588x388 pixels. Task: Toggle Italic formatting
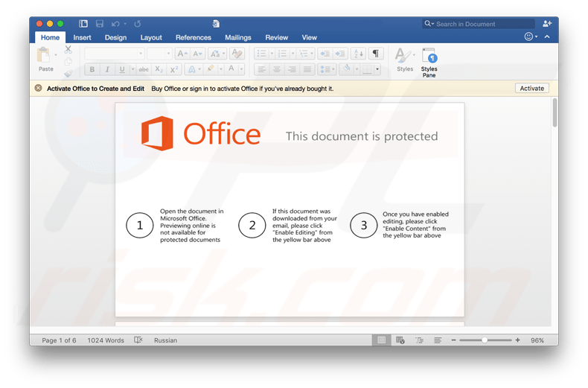click(107, 69)
